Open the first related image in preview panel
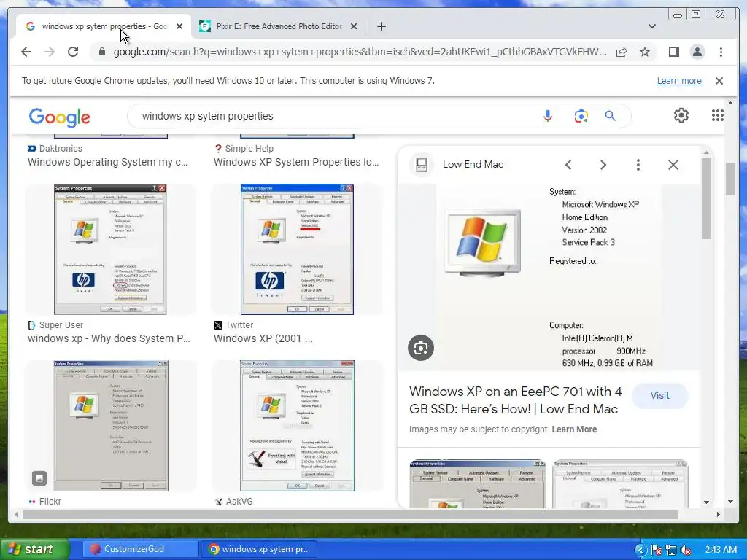747x560 pixels. coord(477,484)
